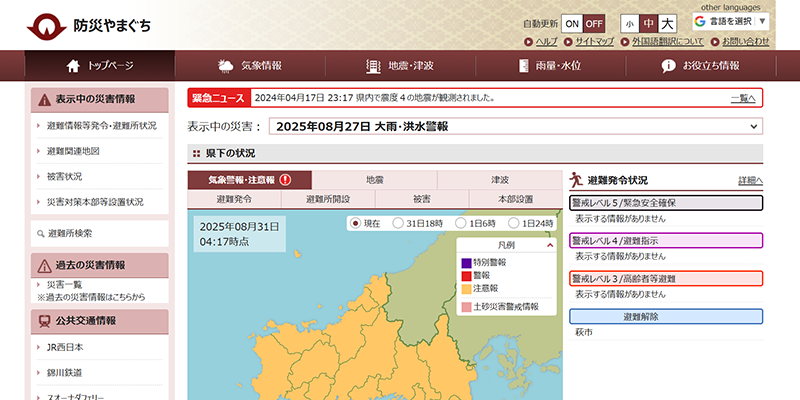Click the 気象情報 weather cloud icon
Viewport: 800px width, 400px height.
pyautogui.click(x=226, y=66)
